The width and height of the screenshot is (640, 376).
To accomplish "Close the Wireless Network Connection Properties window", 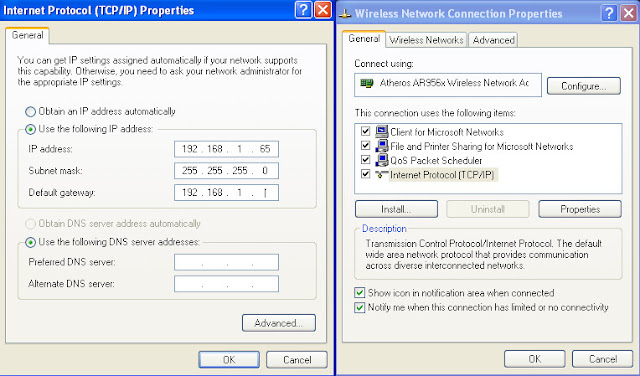I will [629, 13].
